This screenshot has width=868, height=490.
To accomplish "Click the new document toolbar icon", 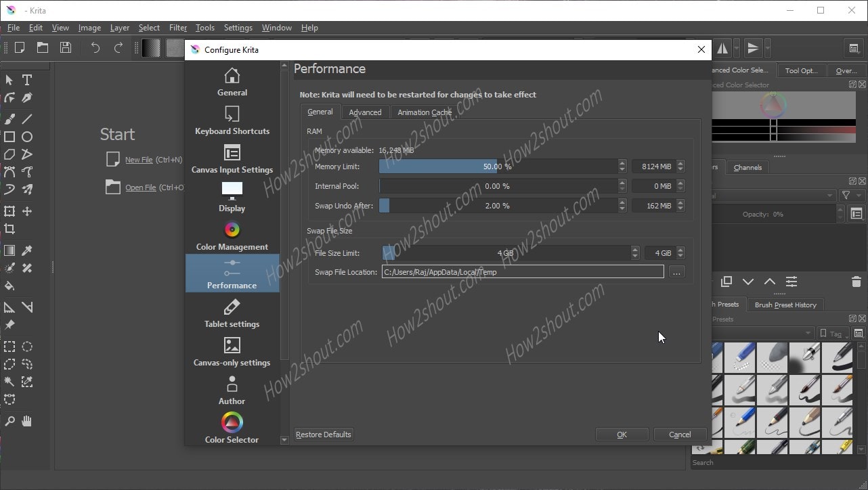I will tap(20, 47).
